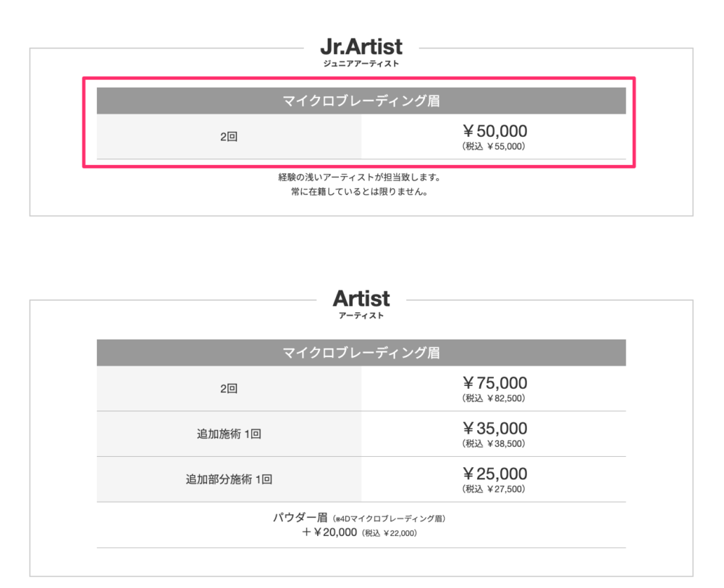Screen dimensions: 724x588
Task: Select the 常に在籍しているとは限りません line
Action: 359,192
